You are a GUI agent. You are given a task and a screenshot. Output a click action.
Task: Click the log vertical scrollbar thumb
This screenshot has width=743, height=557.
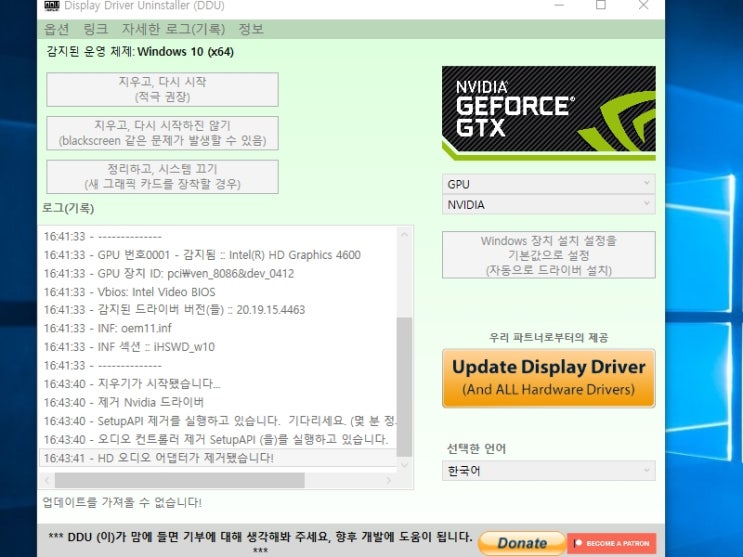click(x=404, y=387)
